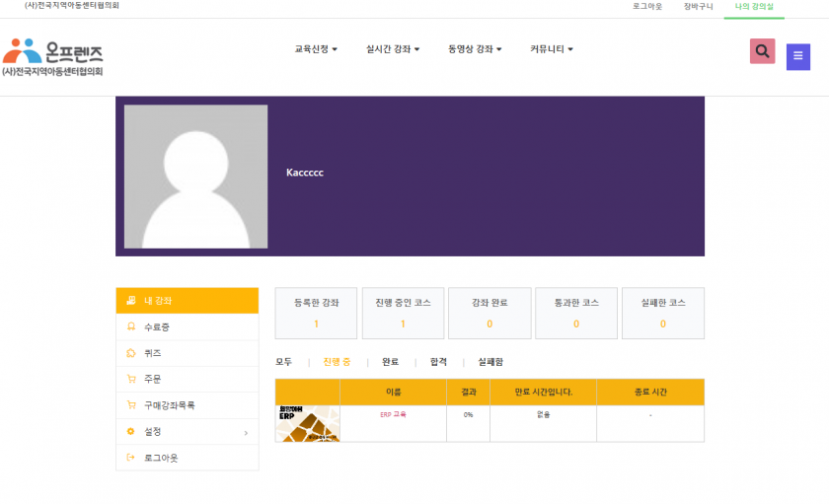
Task: Click the 구매강좌목록 cart icon
Action: (x=131, y=405)
